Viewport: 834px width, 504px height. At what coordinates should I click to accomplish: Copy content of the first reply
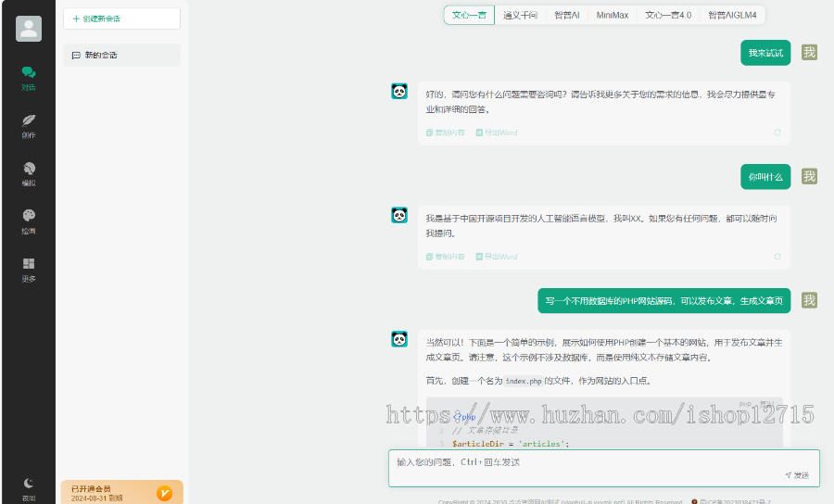pos(445,132)
